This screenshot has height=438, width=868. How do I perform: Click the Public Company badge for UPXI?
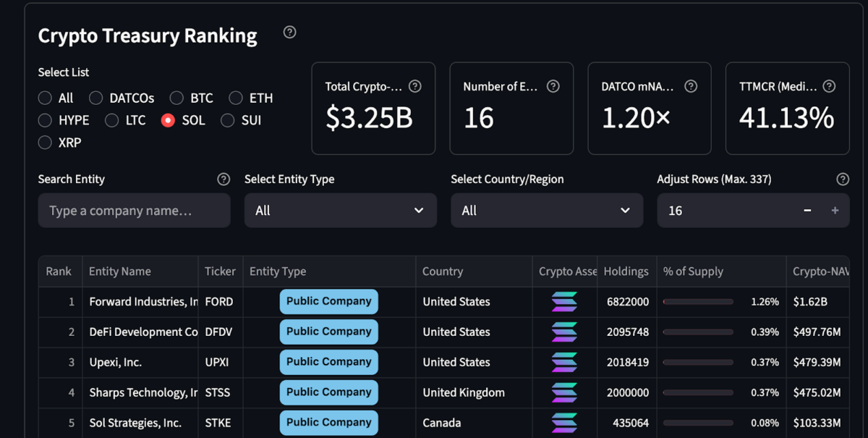tap(329, 363)
